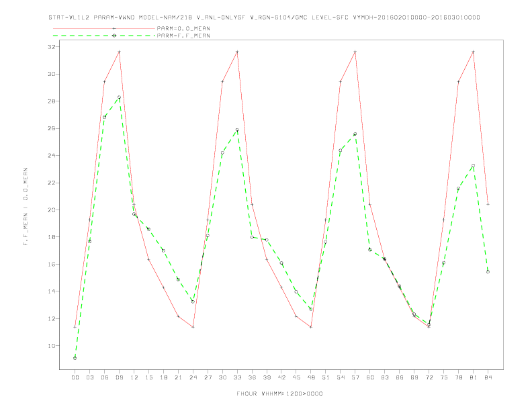This screenshot has height=411, width=532.
Task: Click x-axis tick label 00
Action: (75, 377)
